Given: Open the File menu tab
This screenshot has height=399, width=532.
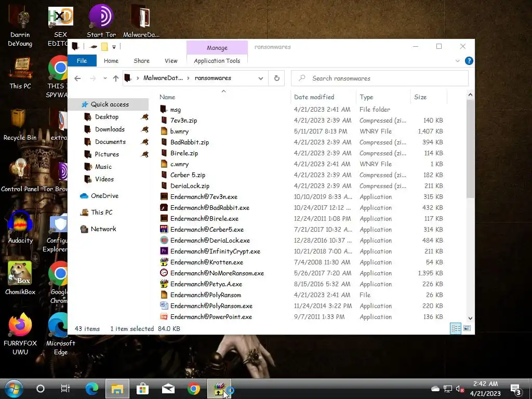Looking at the screenshot, I should pyautogui.click(x=82, y=61).
